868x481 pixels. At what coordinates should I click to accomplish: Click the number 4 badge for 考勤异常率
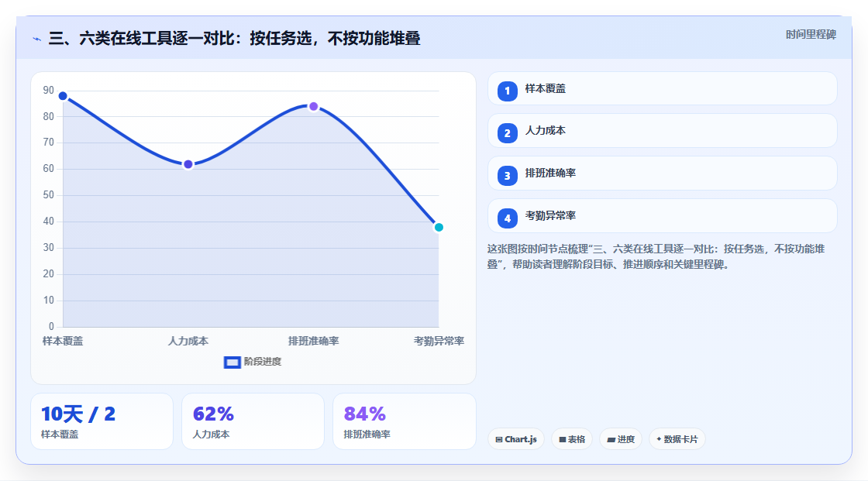[x=507, y=218]
